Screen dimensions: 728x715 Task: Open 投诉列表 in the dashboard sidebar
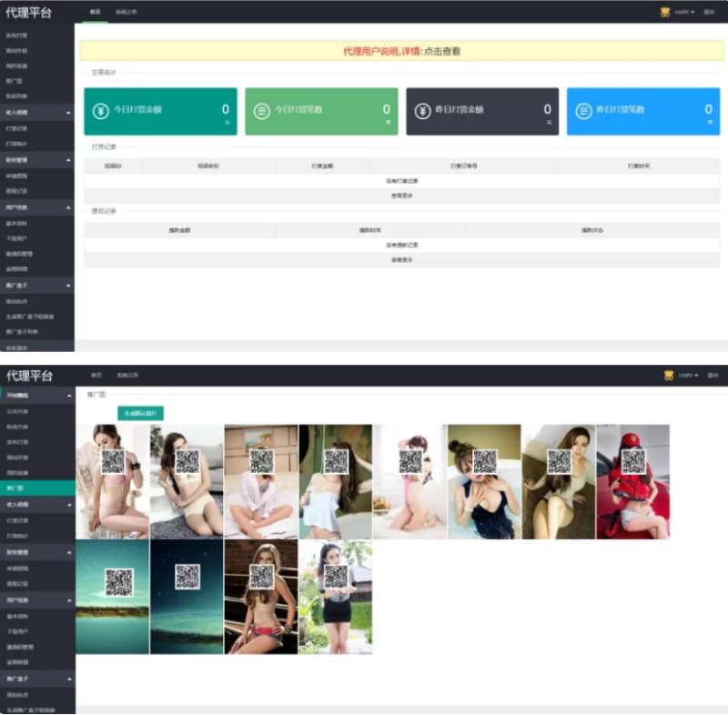(16, 96)
